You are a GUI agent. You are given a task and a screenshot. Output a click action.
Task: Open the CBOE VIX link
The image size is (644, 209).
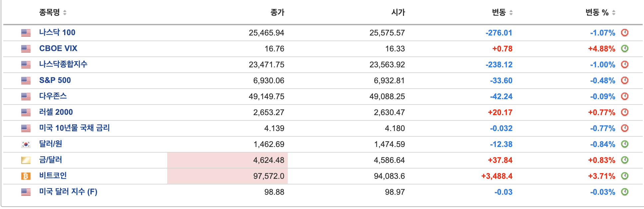coord(58,48)
